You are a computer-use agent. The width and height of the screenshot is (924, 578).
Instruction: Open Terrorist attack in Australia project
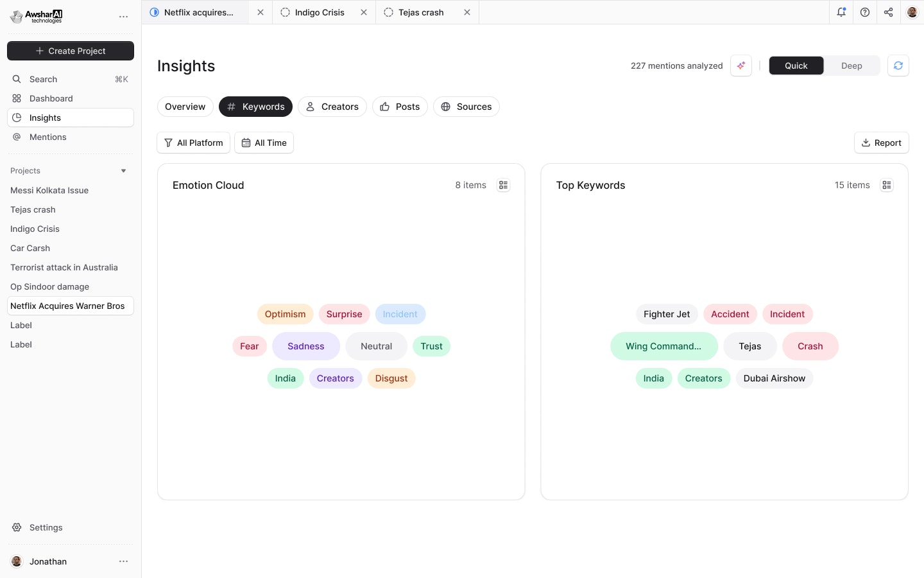[64, 267]
